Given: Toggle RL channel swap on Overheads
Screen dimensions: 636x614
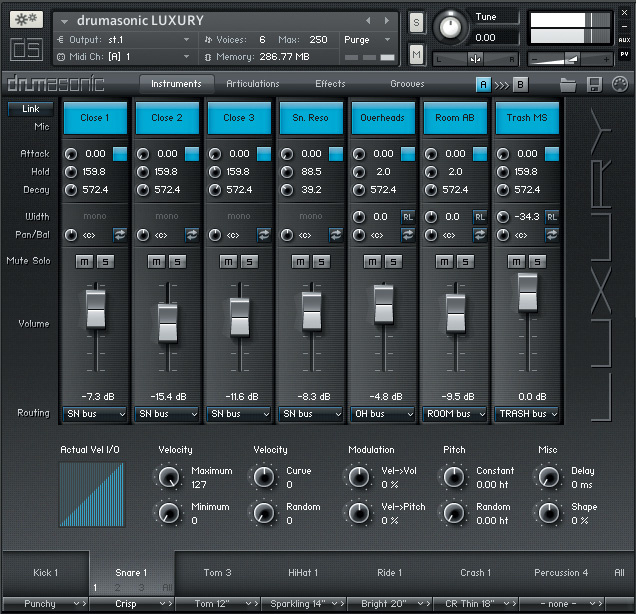Looking at the screenshot, I should tap(408, 217).
